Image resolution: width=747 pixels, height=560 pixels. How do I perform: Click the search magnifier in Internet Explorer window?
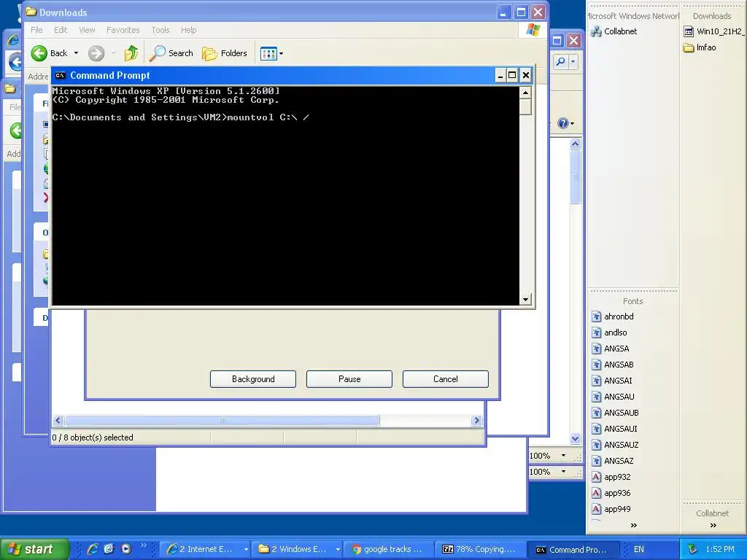[x=561, y=61]
